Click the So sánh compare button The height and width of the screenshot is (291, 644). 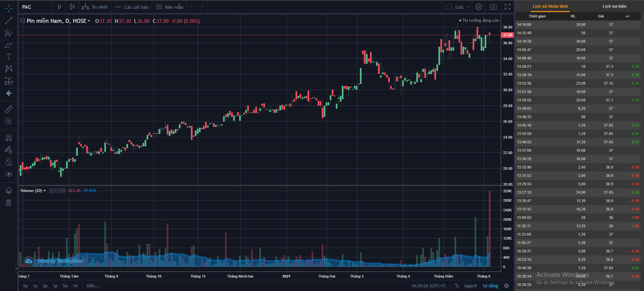[95, 7]
